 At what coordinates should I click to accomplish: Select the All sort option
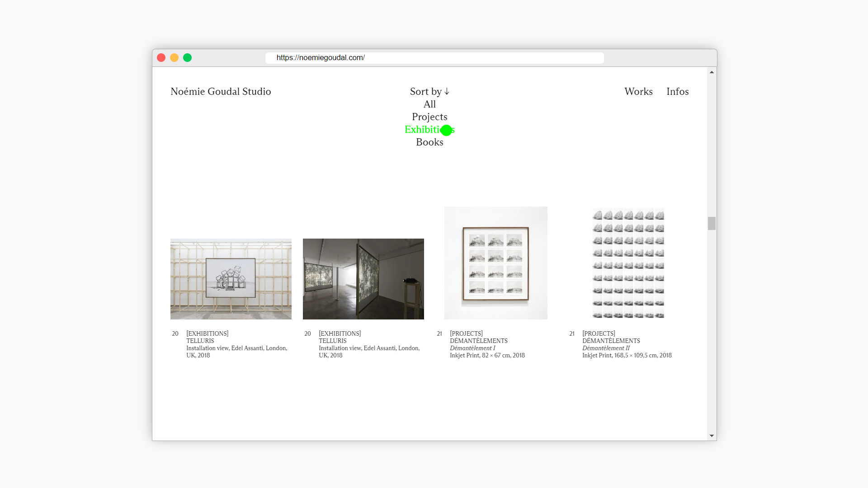point(429,104)
